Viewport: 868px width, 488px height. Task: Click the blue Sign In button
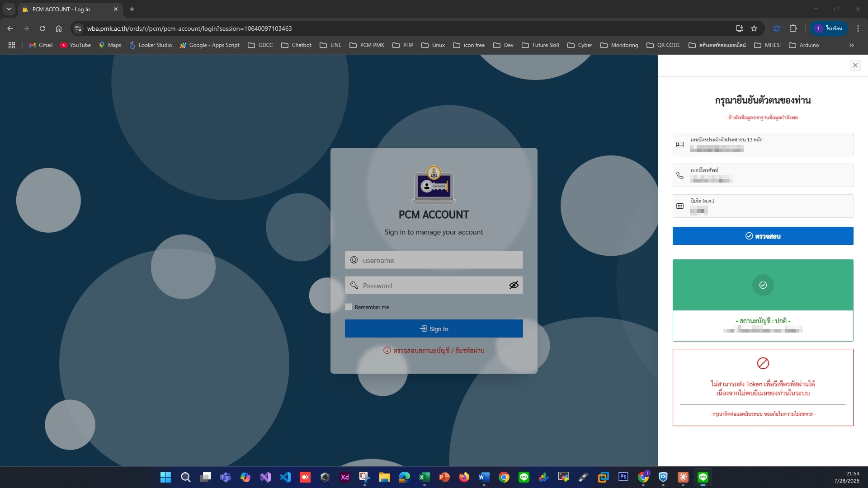click(434, 328)
